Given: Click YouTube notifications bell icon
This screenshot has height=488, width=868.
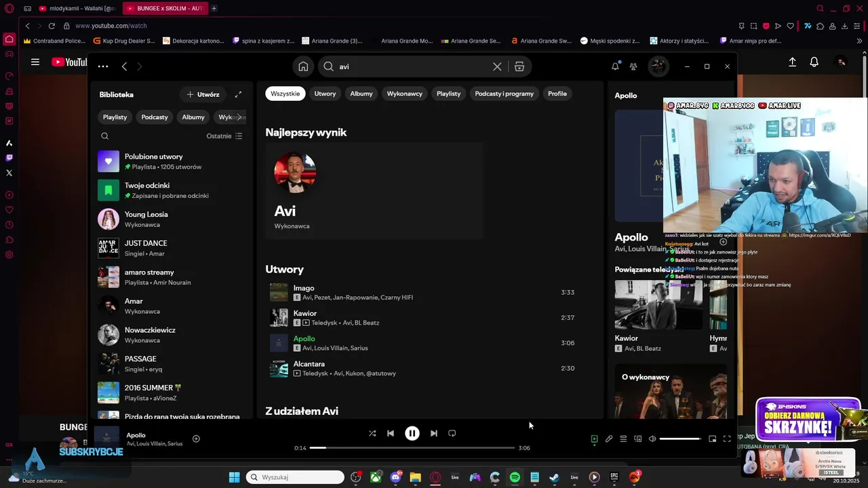Looking at the screenshot, I should click(814, 62).
